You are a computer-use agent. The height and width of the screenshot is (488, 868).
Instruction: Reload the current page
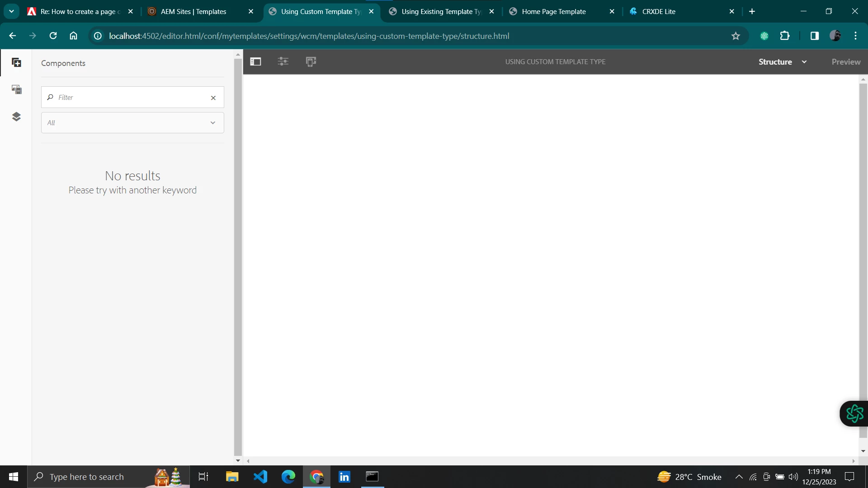coord(53,36)
